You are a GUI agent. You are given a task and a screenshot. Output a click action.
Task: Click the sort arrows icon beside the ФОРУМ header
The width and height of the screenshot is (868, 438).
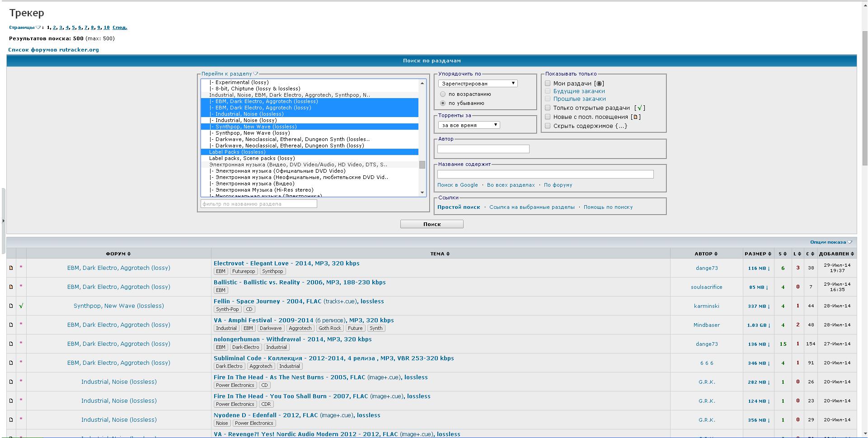coord(129,254)
